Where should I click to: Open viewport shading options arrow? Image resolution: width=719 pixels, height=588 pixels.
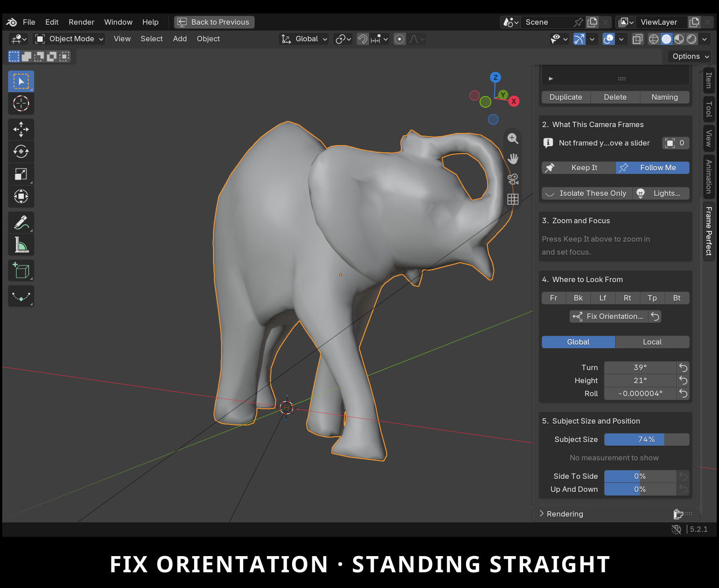[x=704, y=39]
